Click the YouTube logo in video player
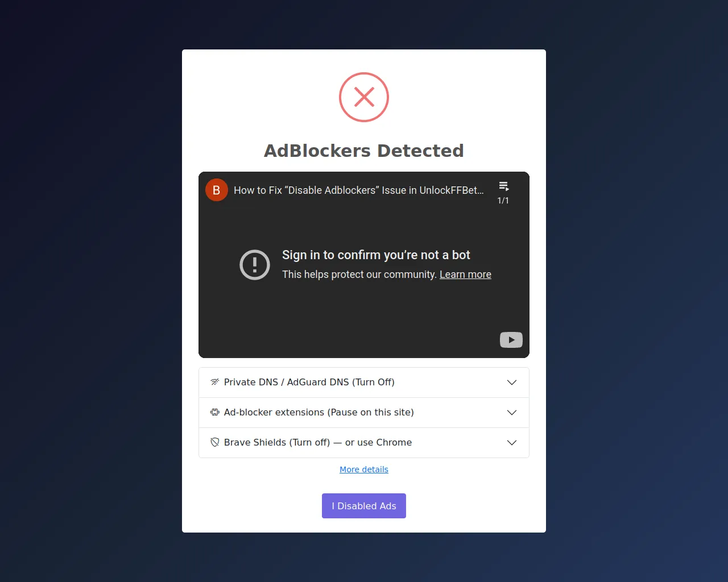This screenshot has height=582, width=728. point(511,340)
